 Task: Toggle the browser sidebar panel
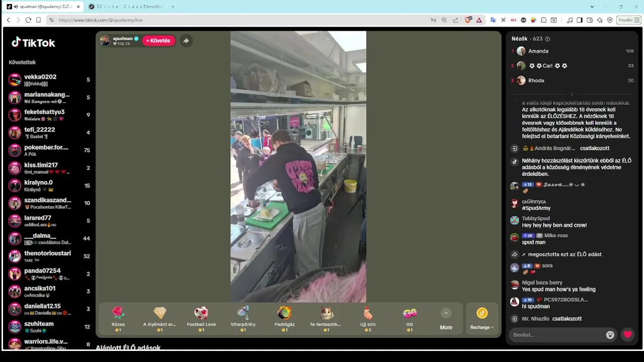580,20
